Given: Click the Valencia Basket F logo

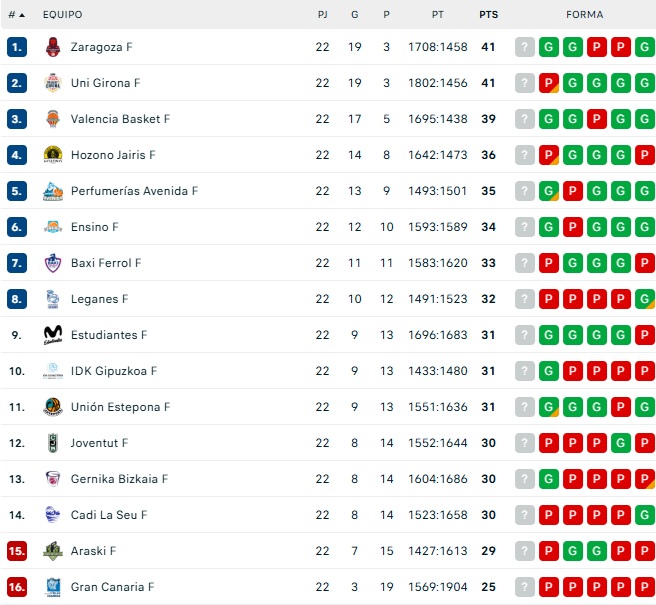Looking at the screenshot, I should [x=53, y=119].
